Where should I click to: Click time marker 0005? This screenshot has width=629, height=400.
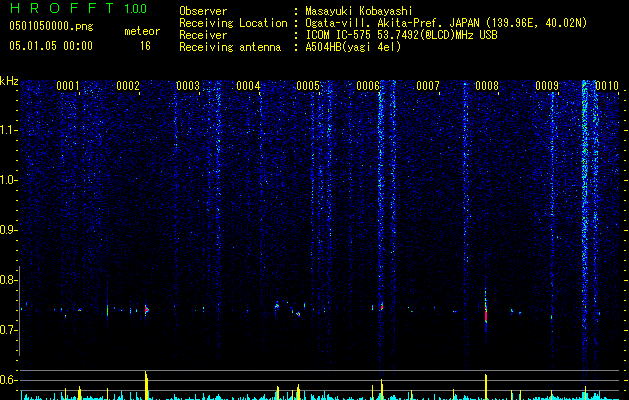[308, 86]
